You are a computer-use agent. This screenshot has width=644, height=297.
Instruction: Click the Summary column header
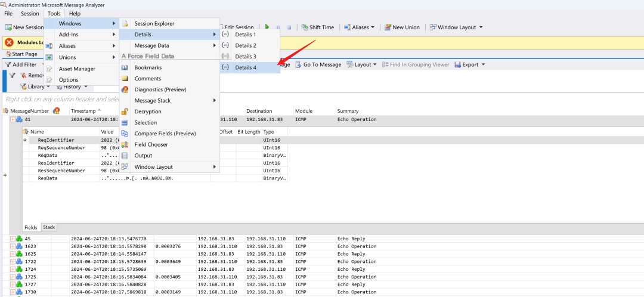click(x=348, y=111)
